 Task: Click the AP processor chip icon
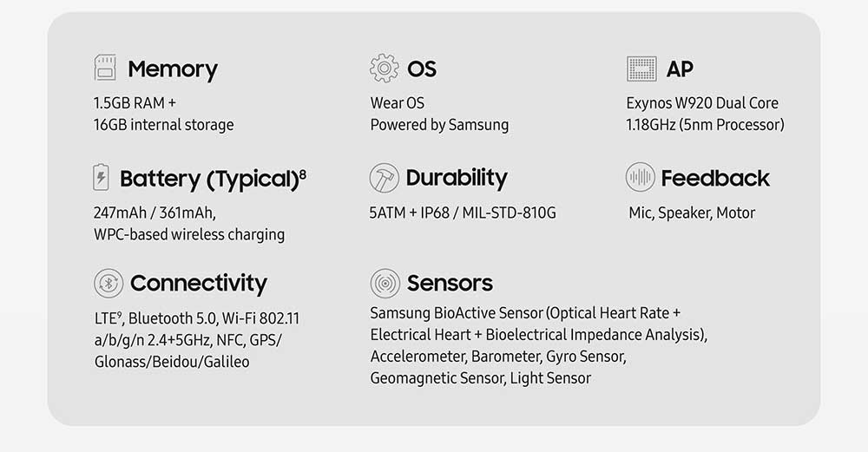click(x=641, y=69)
